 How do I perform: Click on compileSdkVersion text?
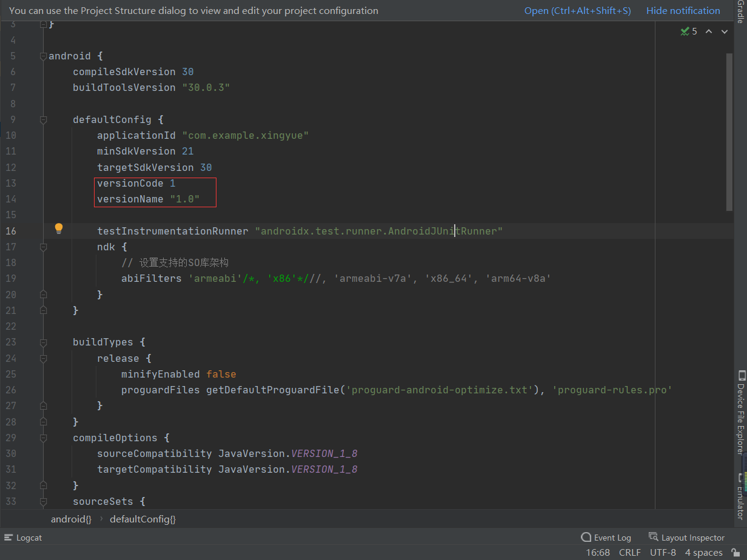tap(124, 72)
